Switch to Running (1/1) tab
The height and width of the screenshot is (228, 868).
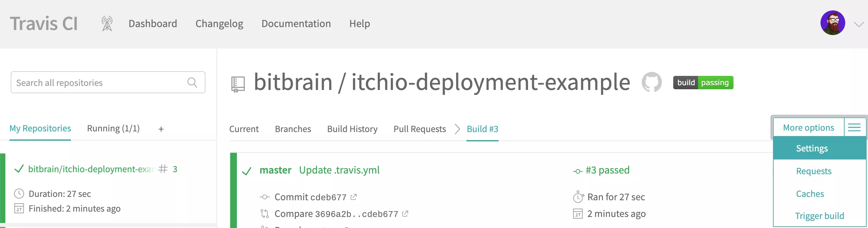pos(113,128)
